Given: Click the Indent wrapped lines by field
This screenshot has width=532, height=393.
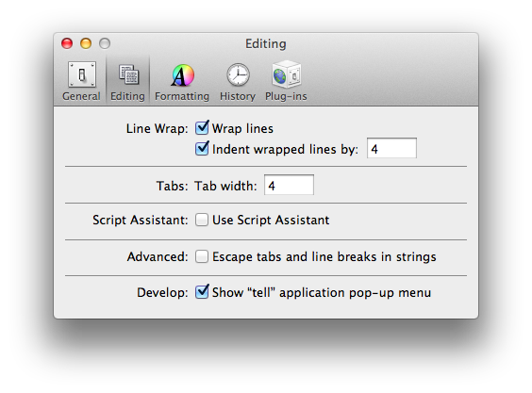Looking at the screenshot, I should pyautogui.click(x=391, y=148).
